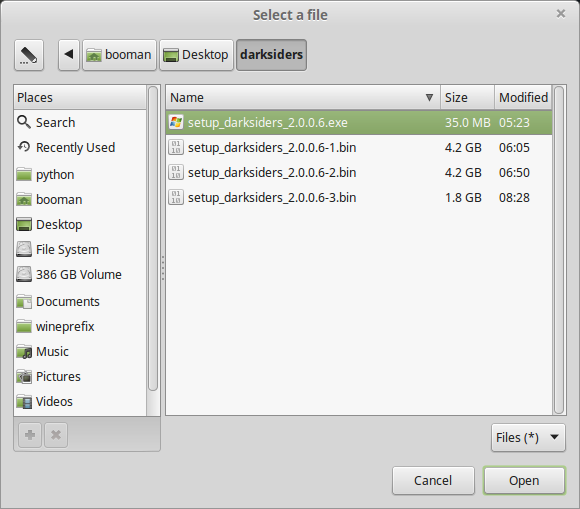The image size is (580, 509).
Task: Click the back arrow in path bar
Action: coord(69,55)
